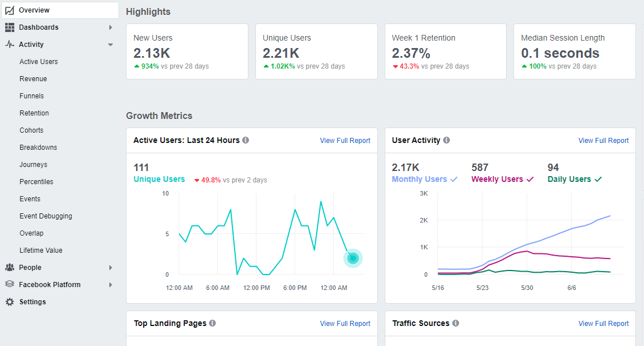Click the highlighted data point on Active Users chart

353,258
